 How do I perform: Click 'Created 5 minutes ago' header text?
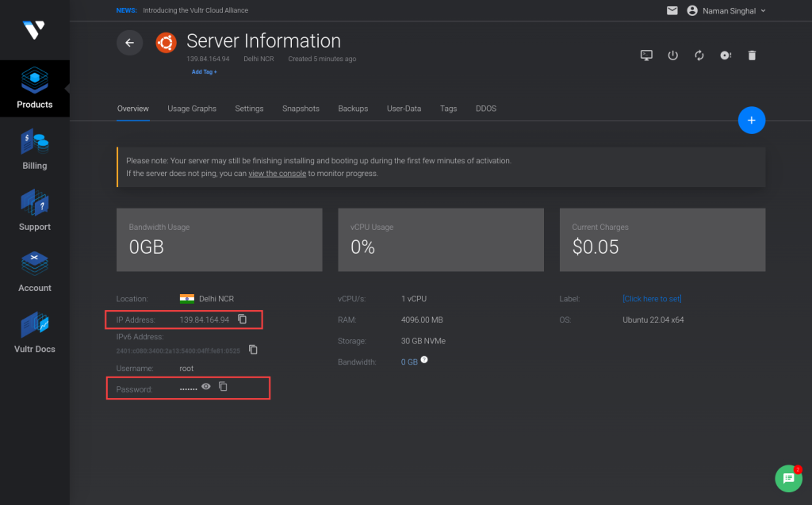(x=322, y=59)
